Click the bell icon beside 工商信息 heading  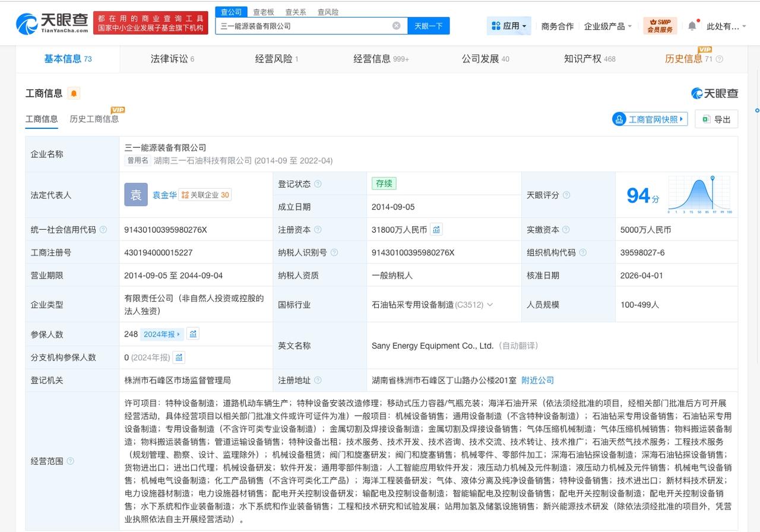click(x=74, y=93)
